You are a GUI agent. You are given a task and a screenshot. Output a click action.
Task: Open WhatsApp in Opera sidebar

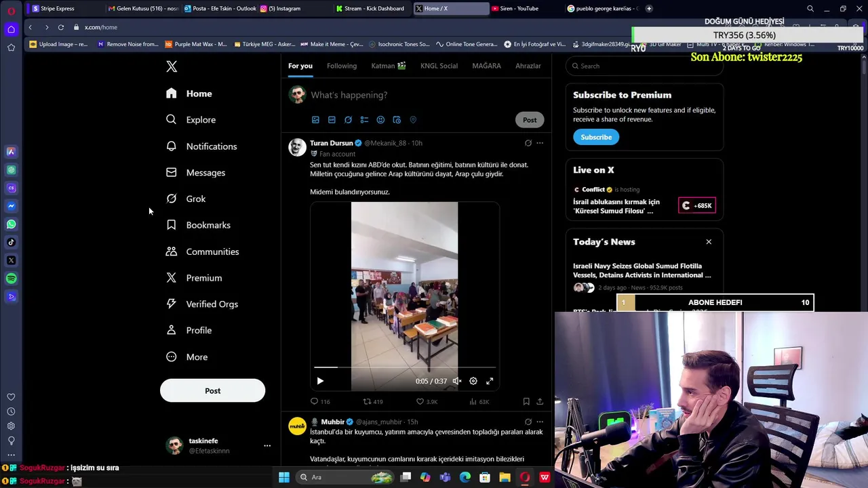tap(11, 224)
